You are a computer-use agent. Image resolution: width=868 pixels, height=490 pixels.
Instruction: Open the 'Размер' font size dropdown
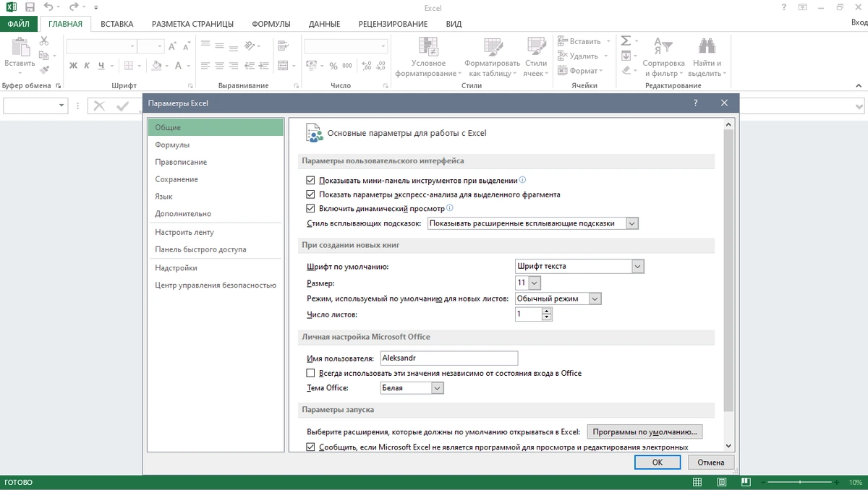coord(535,283)
